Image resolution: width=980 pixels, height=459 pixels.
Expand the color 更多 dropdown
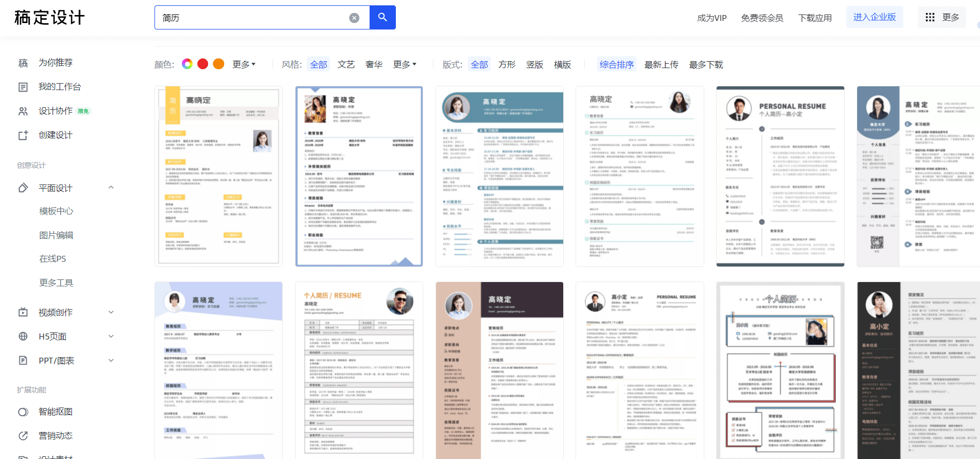click(x=244, y=64)
